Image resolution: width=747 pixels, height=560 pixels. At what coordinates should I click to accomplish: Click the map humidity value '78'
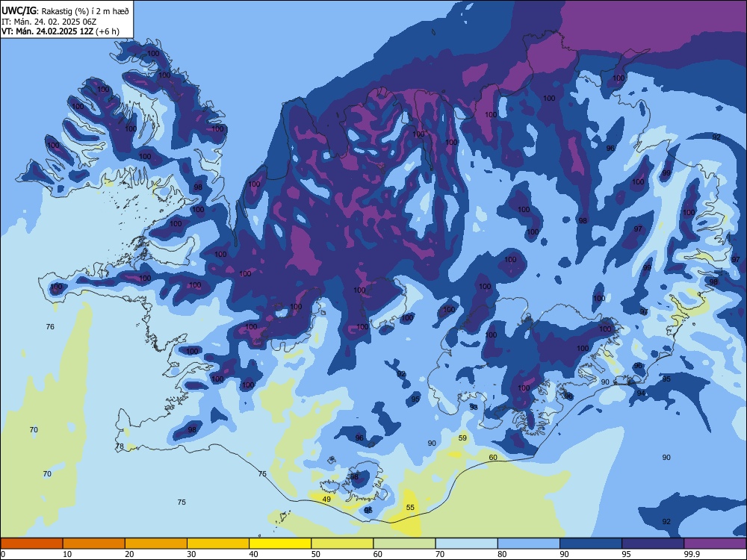tap(120, 447)
